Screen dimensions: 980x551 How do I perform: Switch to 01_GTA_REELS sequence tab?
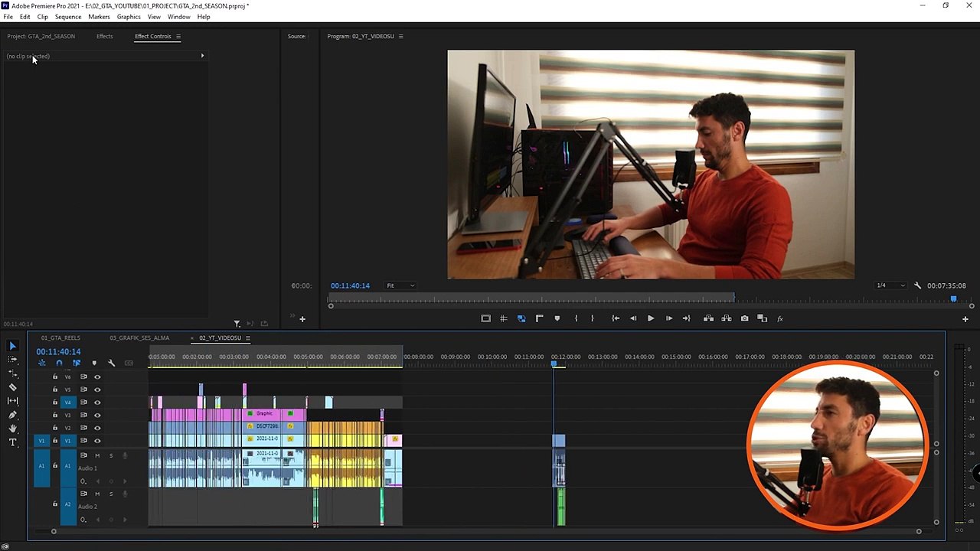pyautogui.click(x=60, y=337)
